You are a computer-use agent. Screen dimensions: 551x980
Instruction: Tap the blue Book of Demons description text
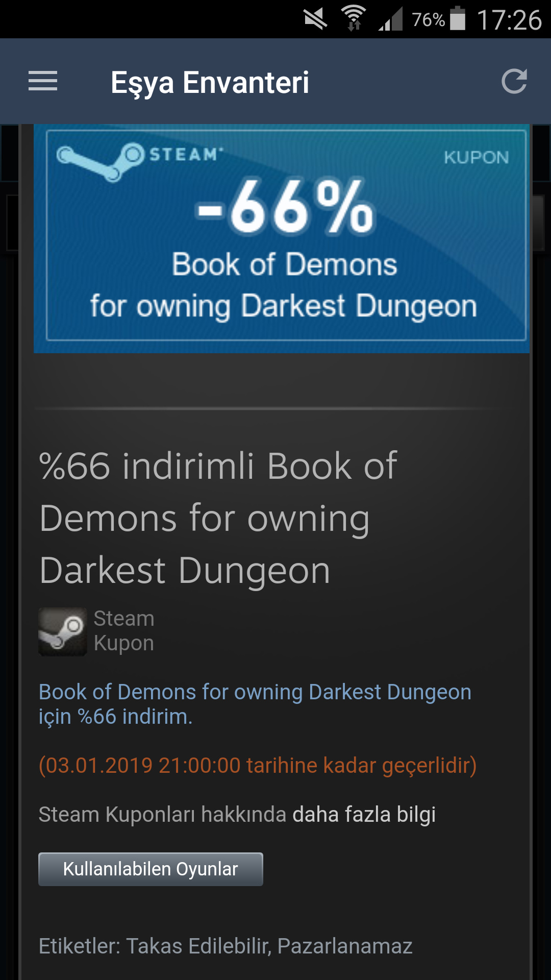[255, 704]
